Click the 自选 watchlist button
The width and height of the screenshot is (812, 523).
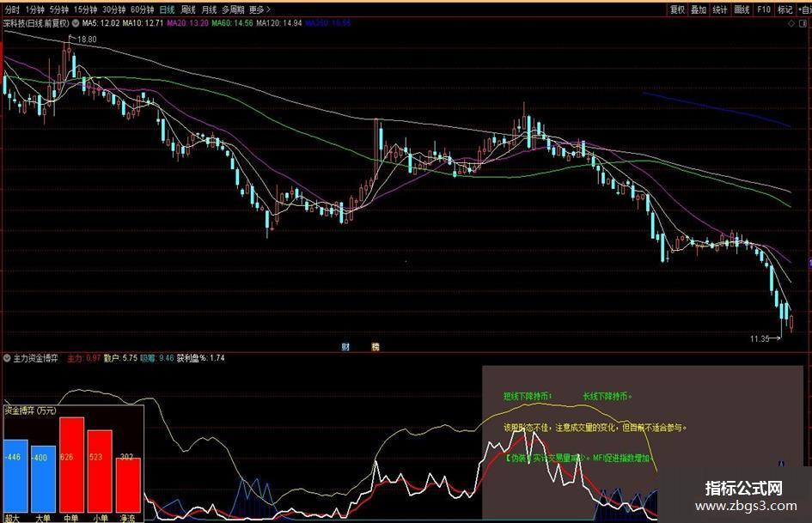pyautogui.click(x=804, y=9)
